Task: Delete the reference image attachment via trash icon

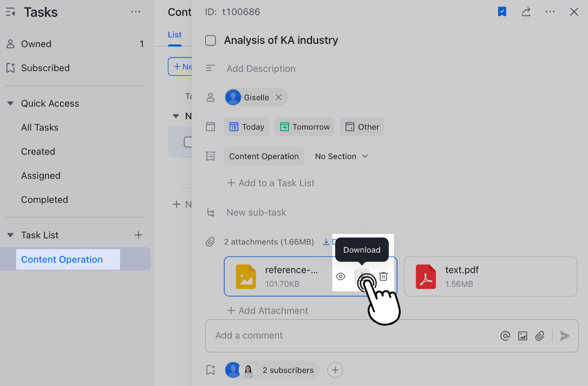Action: coord(383,276)
